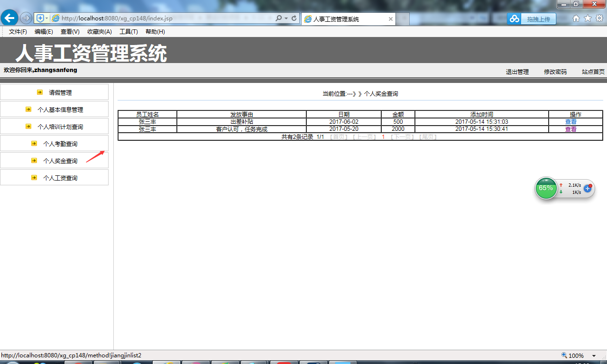607x364 pixels.
Task: Click the 尾页 pagination link
Action: point(428,137)
